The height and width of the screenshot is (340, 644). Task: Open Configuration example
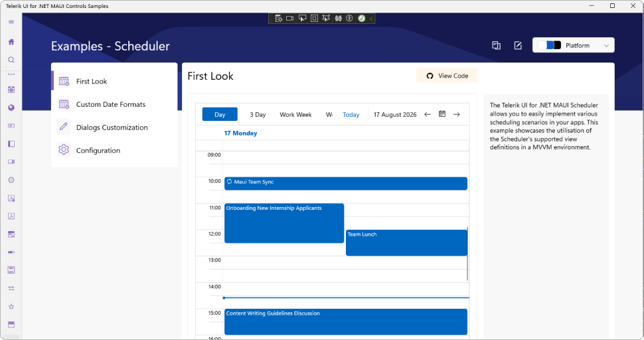(114, 150)
